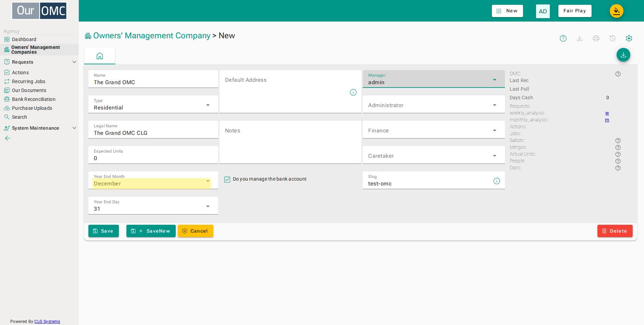The height and width of the screenshot is (325, 644).
Task: Open the Caretaker dropdown
Action: pyautogui.click(x=434, y=155)
